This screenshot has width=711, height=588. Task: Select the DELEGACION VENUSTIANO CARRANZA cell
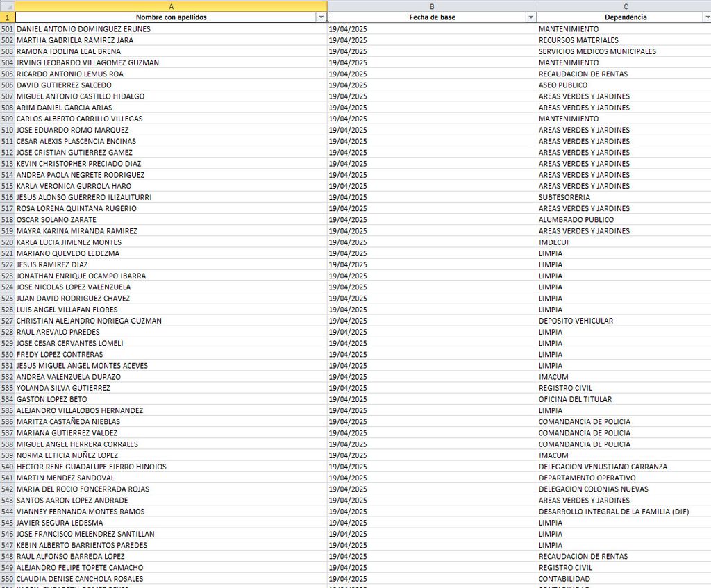(x=624, y=467)
